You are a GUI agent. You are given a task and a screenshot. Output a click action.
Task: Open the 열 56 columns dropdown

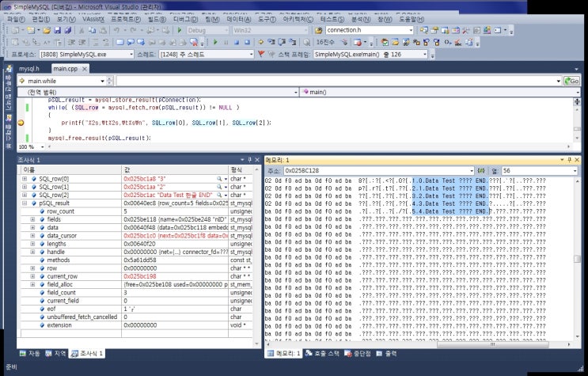(575, 171)
